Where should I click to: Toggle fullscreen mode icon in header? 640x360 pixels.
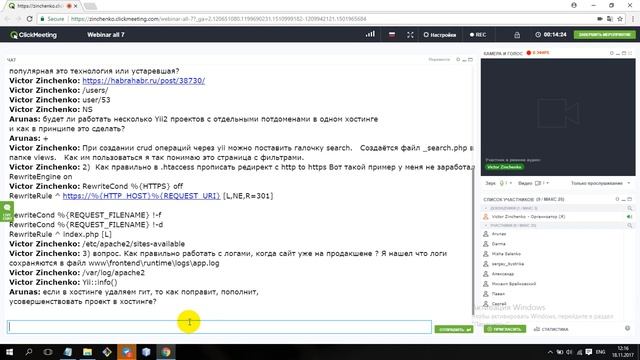410,35
